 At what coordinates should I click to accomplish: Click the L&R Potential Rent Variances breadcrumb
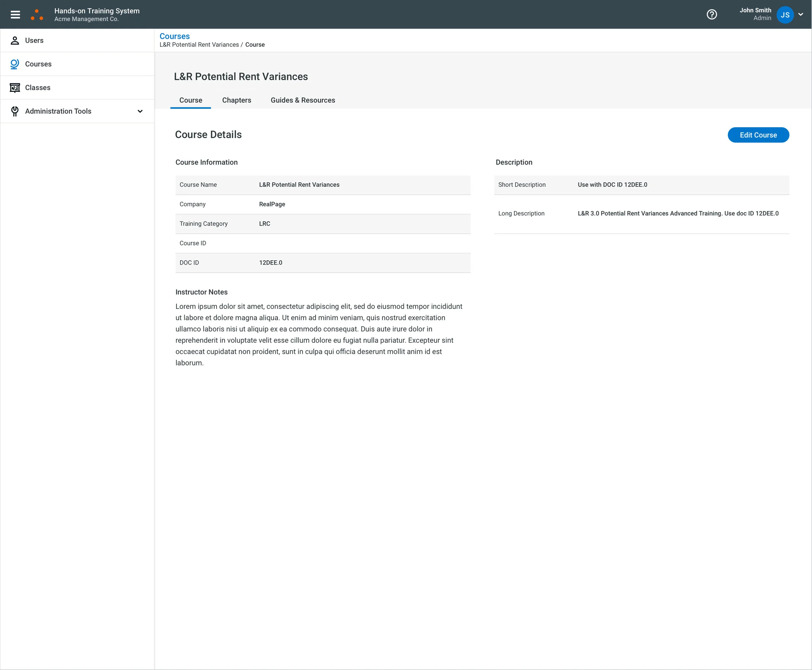[199, 45]
